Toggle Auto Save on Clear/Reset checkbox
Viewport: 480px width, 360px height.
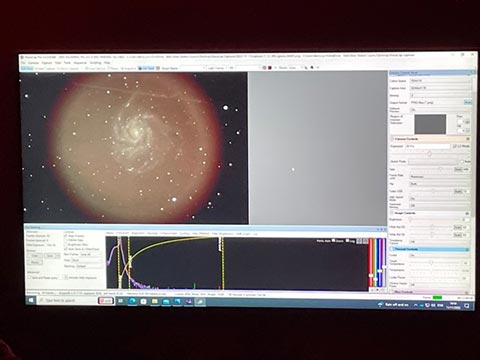click(66, 249)
